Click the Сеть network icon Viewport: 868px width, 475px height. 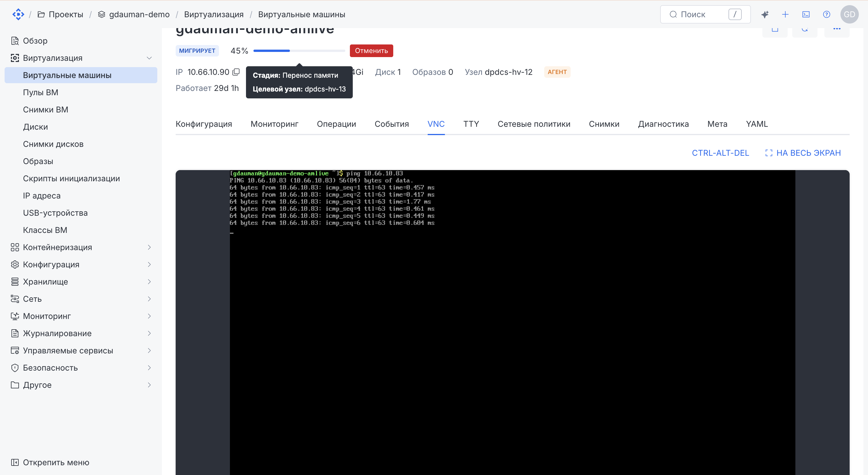point(15,299)
